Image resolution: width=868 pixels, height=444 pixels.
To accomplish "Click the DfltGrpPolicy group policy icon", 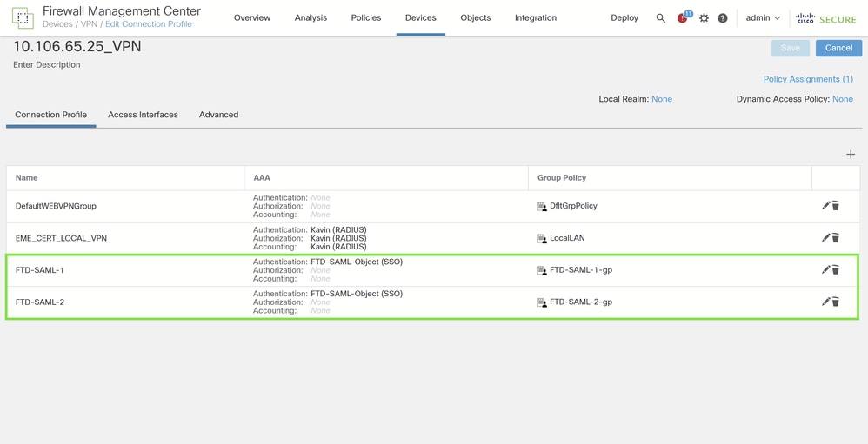I will coord(542,206).
